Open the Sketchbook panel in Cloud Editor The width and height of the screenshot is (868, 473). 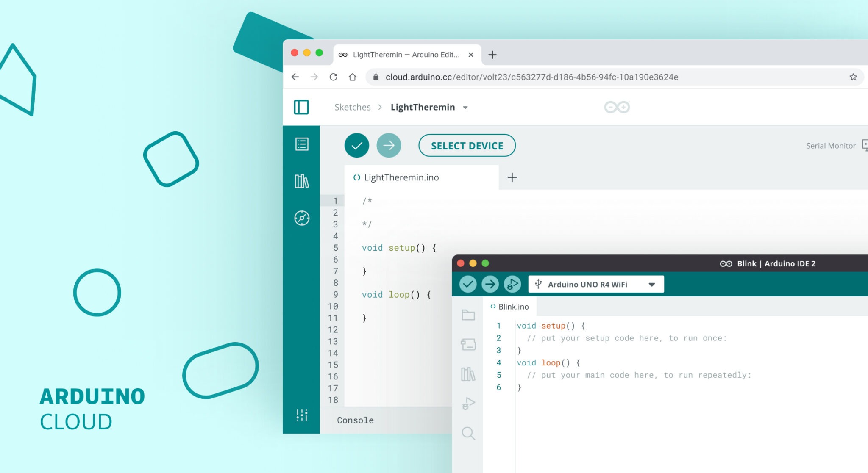coord(301,144)
